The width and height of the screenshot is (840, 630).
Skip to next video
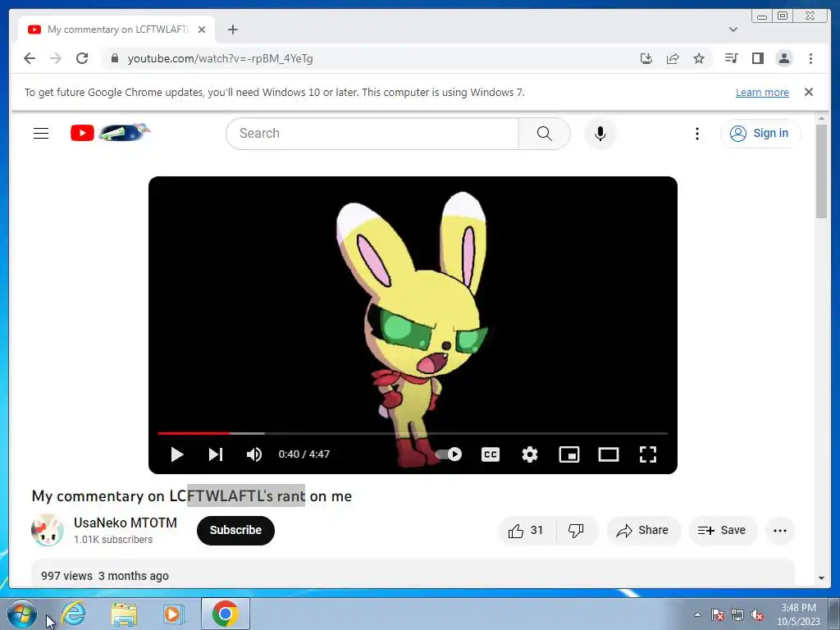pos(216,454)
